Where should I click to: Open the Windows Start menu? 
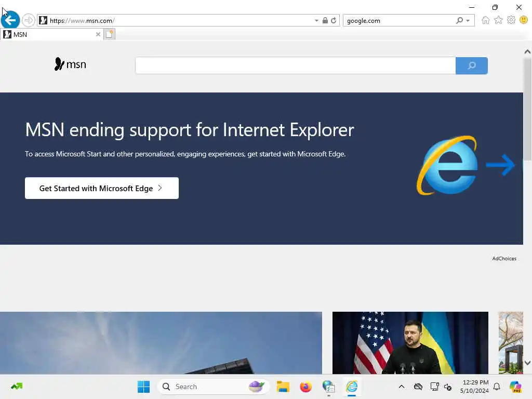click(143, 387)
